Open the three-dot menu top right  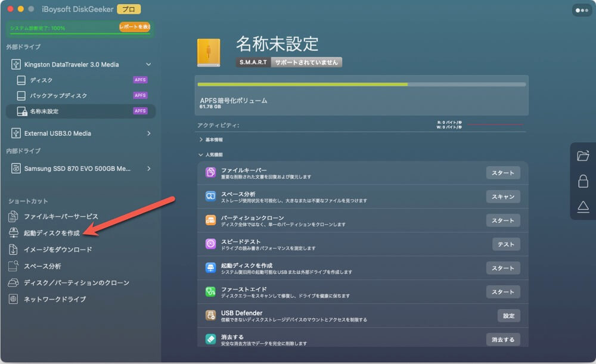[582, 10]
